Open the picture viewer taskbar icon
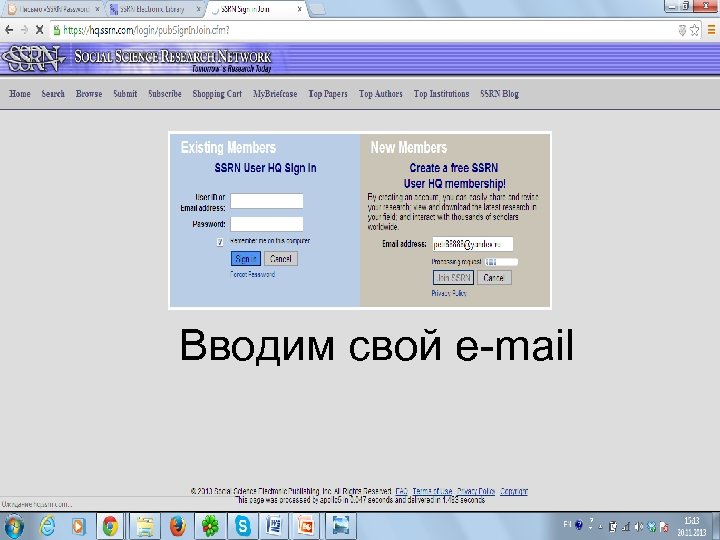 341,526
